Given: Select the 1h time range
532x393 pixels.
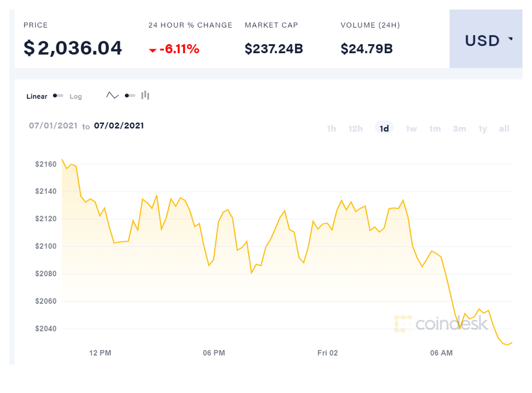Looking at the screenshot, I should (331, 129).
